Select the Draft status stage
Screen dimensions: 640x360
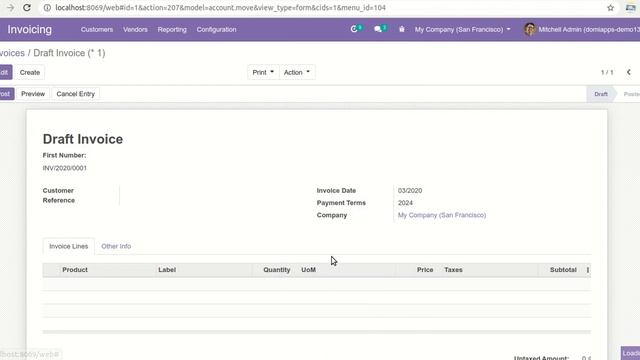click(x=600, y=94)
